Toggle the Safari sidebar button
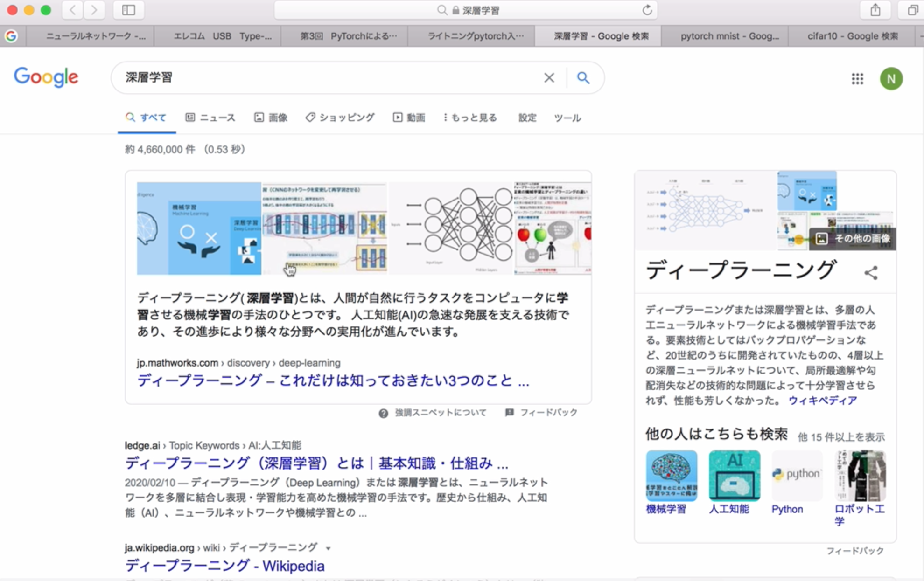This screenshot has height=581, width=924. pyautogui.click(x=128, y=10)
